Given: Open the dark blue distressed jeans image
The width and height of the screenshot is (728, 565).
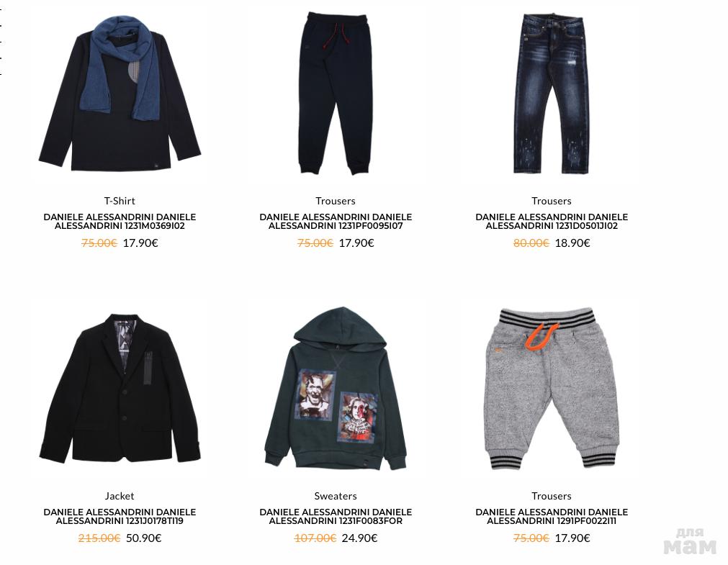Looking at the screenshot, I should (551, 94).
